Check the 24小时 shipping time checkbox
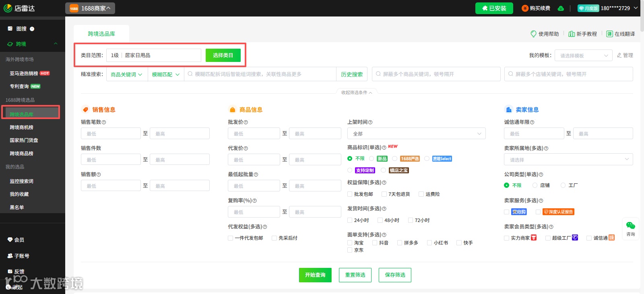This screenshot has width=644, height=294. pos(350,220)
